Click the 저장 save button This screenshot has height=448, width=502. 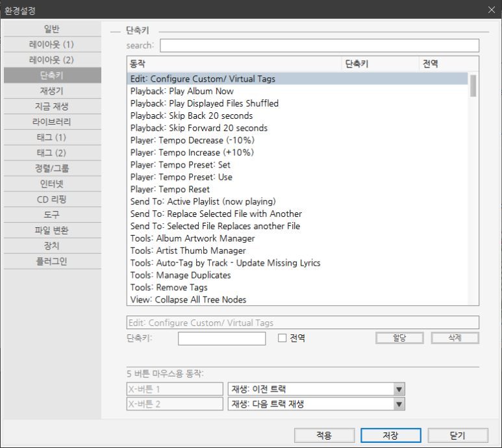coord(390,435)
